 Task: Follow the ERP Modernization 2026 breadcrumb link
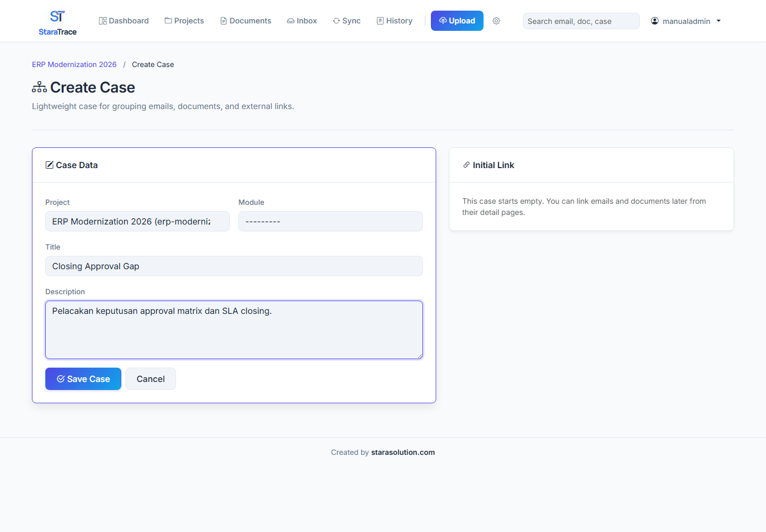(74, 64)
